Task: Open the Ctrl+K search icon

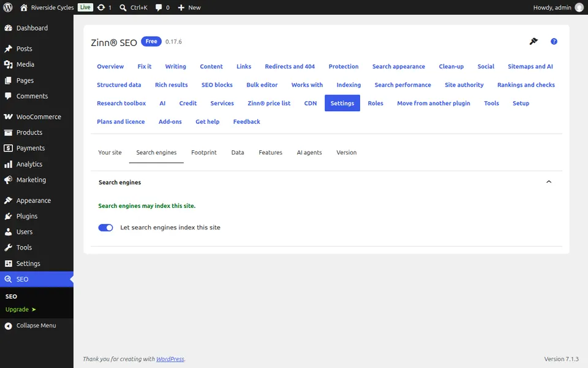Action: pyautogui.click(x=123, y=7)
